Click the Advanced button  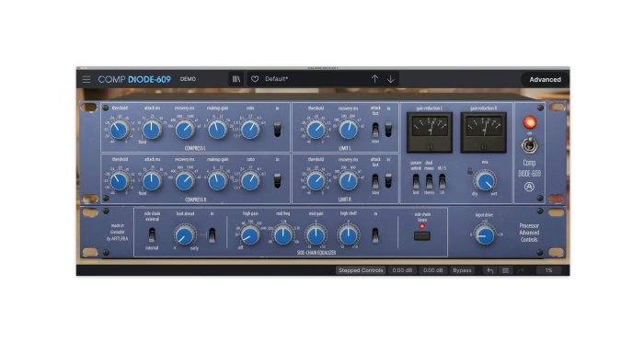pos(545,80)
